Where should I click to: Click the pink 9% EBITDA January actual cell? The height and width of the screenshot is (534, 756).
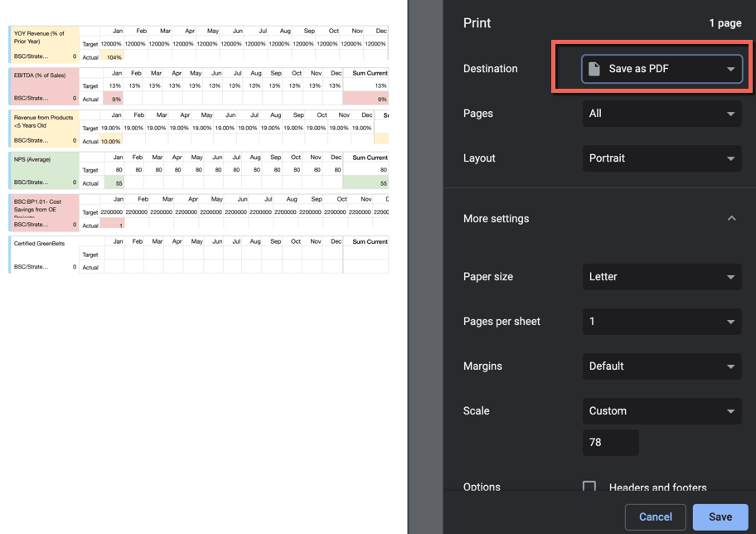[x=114, y=100]
